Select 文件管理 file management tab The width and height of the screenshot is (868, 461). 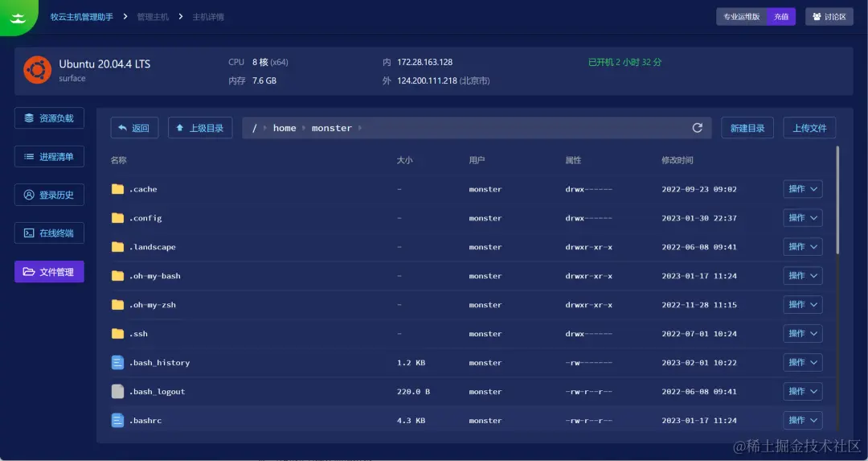pos(49,271)
